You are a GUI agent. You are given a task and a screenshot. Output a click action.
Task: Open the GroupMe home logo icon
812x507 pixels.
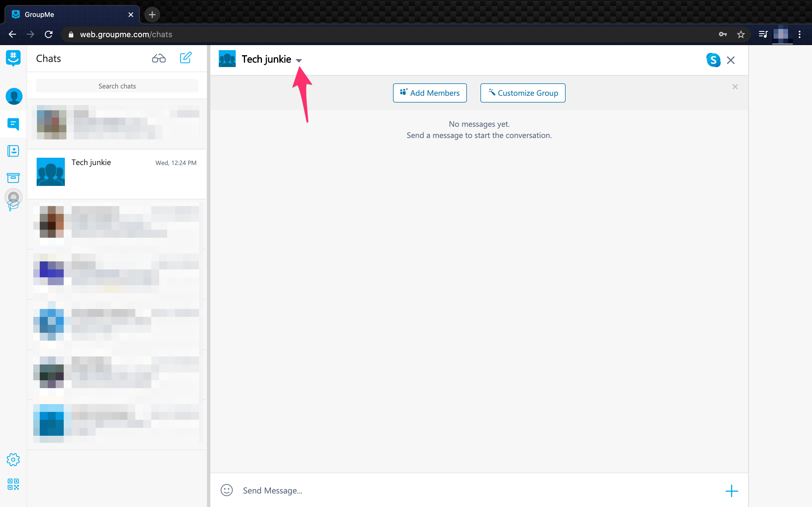(x=14, y=58)
